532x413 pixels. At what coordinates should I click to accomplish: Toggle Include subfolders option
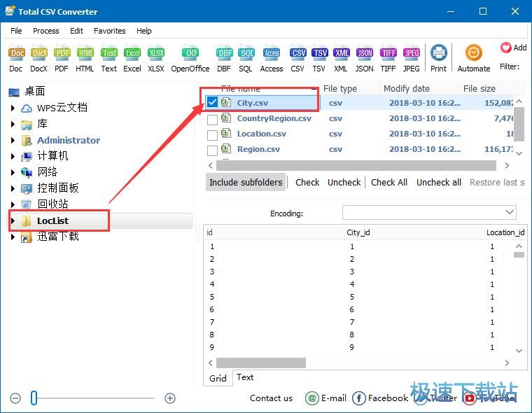(x=246, y=182)
